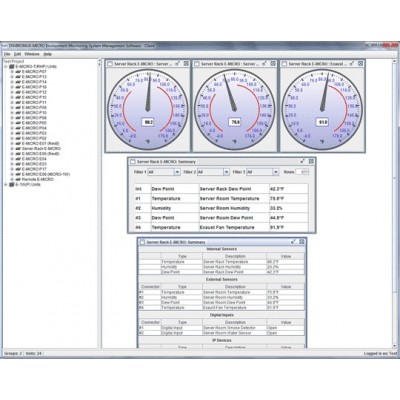Maximize the Summary window with Filter dropdowns
The width and height of the screenshot is (400, 400).
pyautogui.click(x=302, y=161)
